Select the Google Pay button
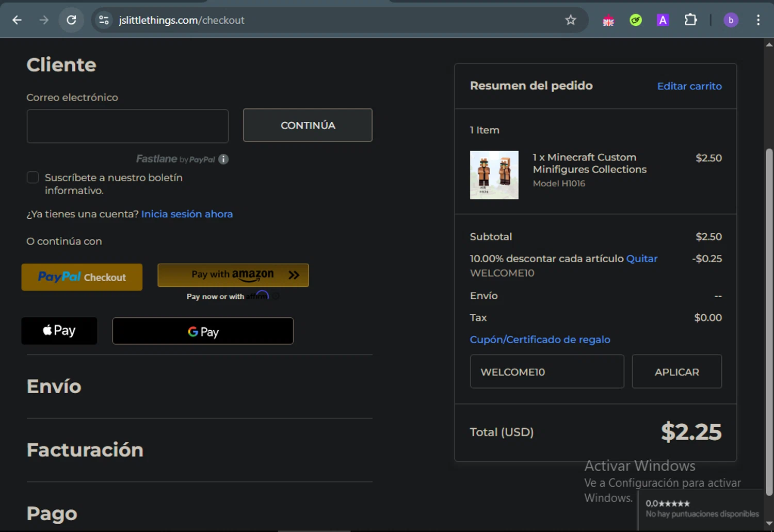The height and width of the screenshot is (532, 774). coord(203,331)
